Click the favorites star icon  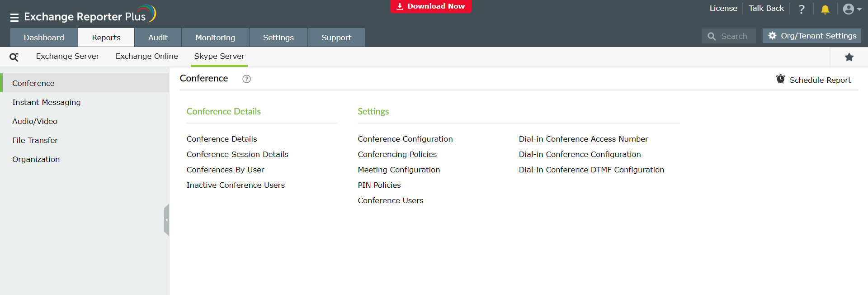849,57
